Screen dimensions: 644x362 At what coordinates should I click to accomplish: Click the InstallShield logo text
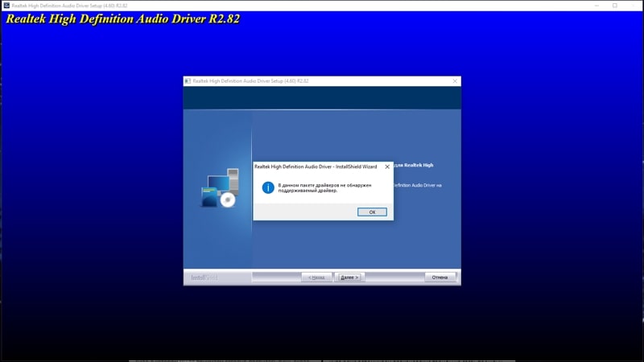204,278
